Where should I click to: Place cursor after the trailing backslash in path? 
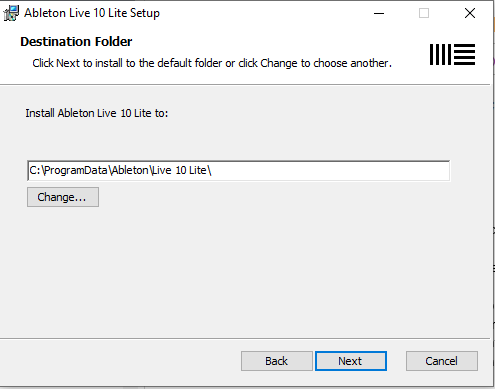[x=212, y=171]
